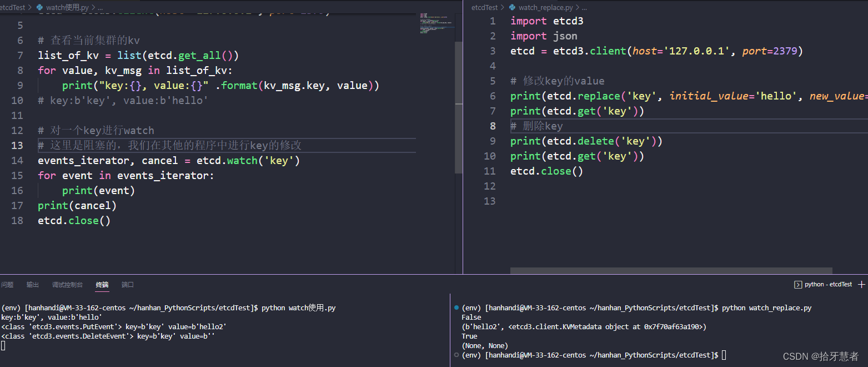868x367 pixels.
Task: Click the new terminal plus icon
Action: [x=862, y=284]
